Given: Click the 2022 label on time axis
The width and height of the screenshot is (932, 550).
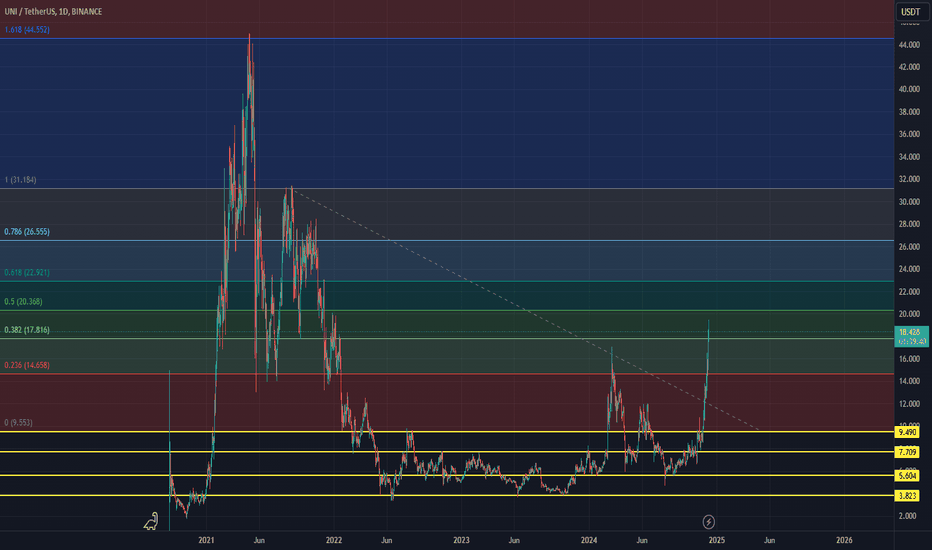Looking at the screenshot, I should coord(334,540).
